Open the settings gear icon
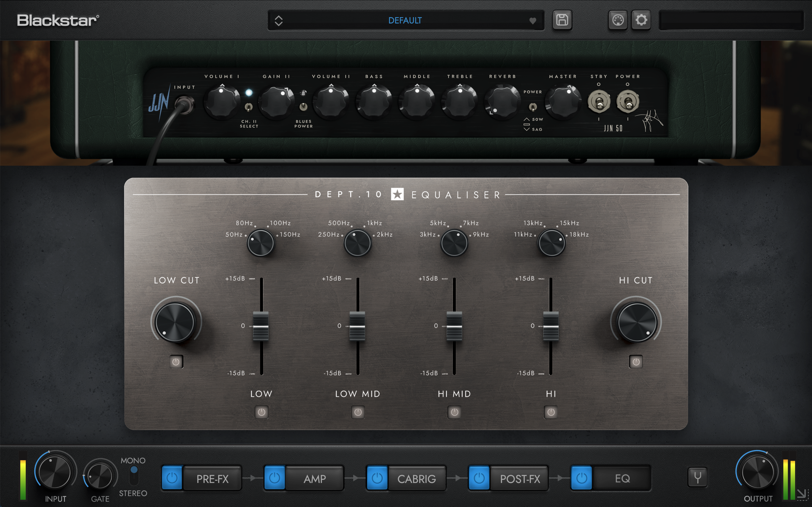This screenshot has width=812, height=507. pyautogui.click(x=641, y=20)
